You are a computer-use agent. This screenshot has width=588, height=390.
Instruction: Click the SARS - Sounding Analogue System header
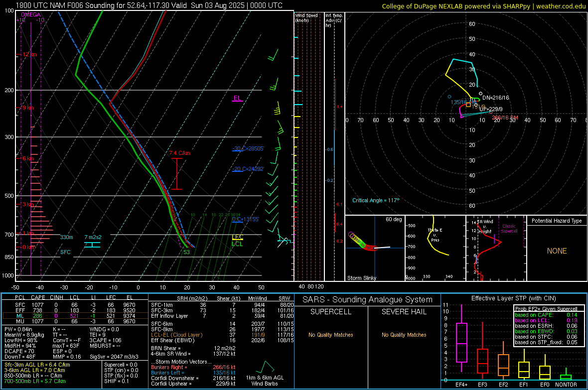(367, 300)
